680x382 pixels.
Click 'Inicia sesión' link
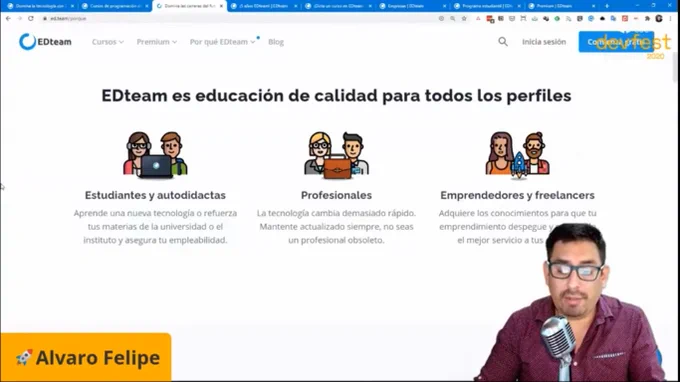click(x=544, y=42)
